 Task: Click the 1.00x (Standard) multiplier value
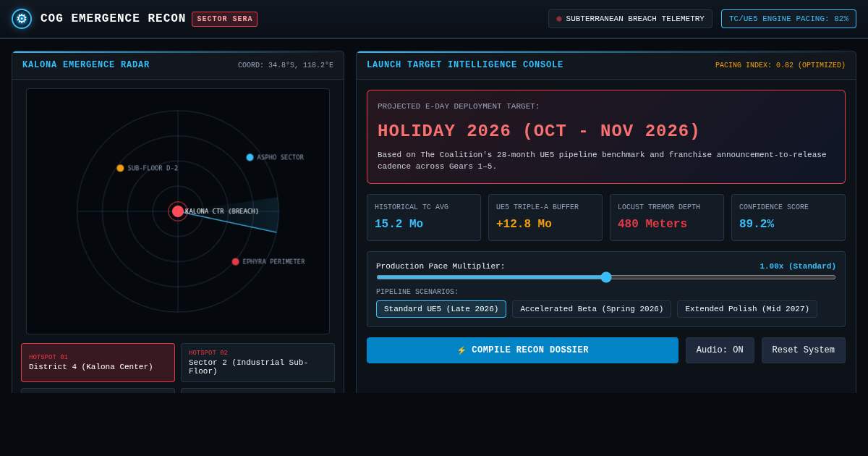pyautogui.click(x=798, y=266)
